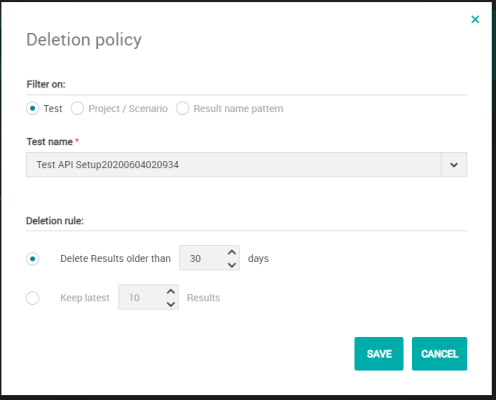
Task: Select the Keep latest radio button
Action: tap(33, 298)
